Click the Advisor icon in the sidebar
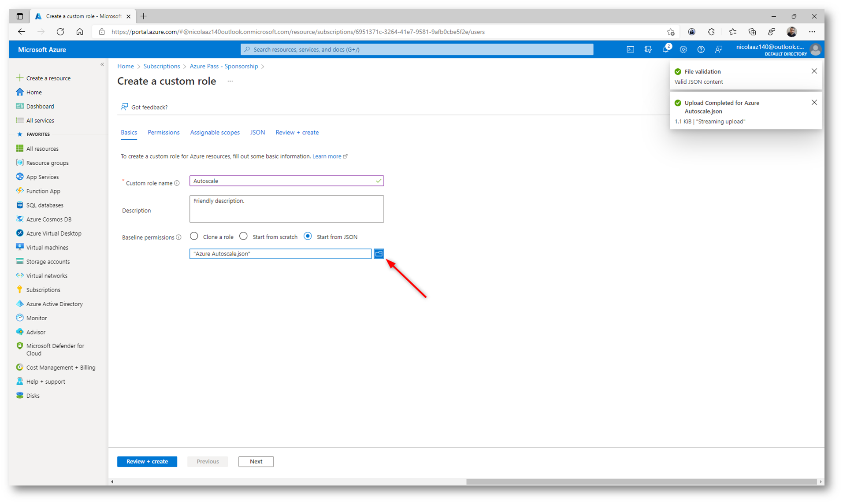843x504 pixels. [19, 332]
